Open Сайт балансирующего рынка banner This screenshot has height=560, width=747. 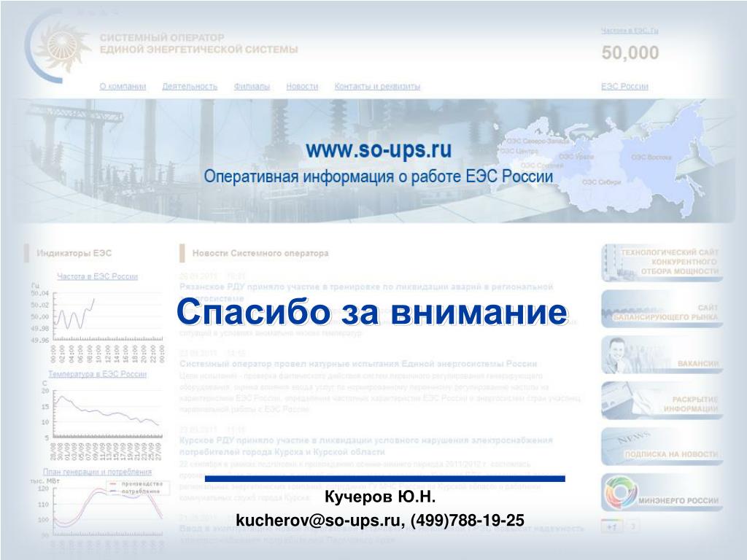(x=662, y=308)
